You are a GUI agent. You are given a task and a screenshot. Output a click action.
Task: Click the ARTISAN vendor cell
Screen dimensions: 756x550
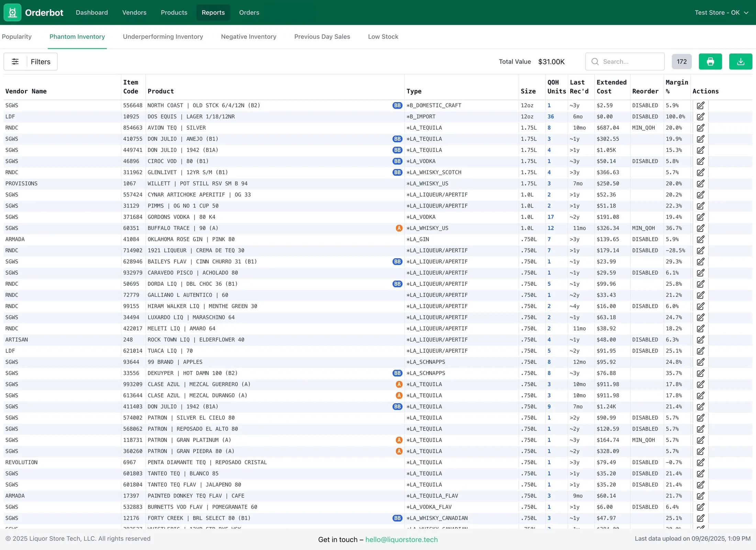pyautogui.click(x=16, y=340)
